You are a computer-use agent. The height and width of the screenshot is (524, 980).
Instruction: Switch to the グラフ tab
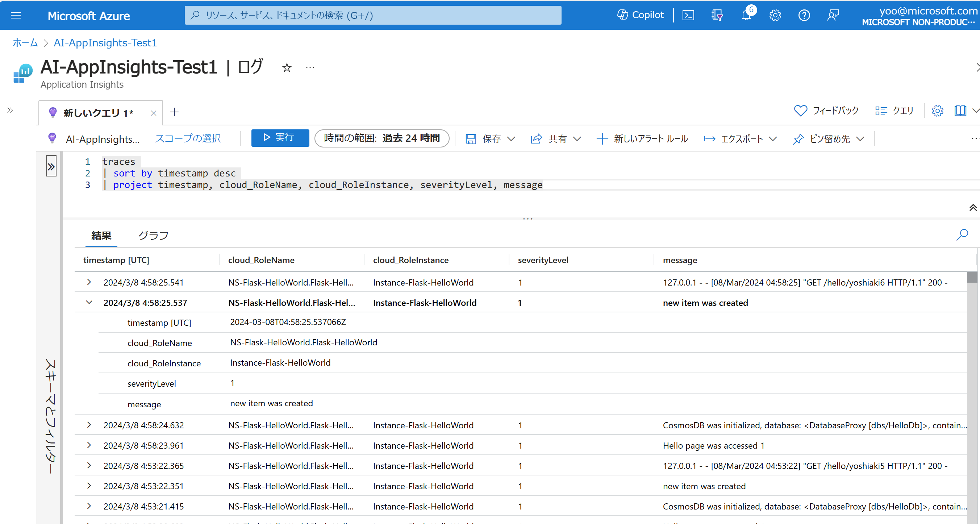[x=153, y=235]
